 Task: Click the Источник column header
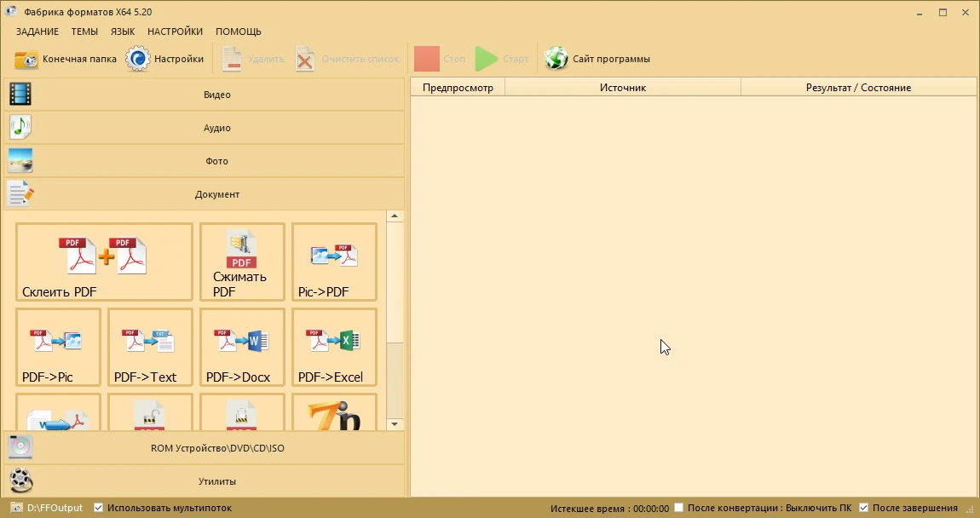tap(622, 88)
